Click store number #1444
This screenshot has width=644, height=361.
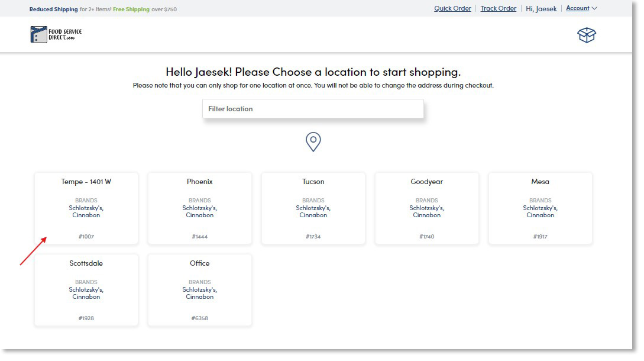click(x=200, y=236)
